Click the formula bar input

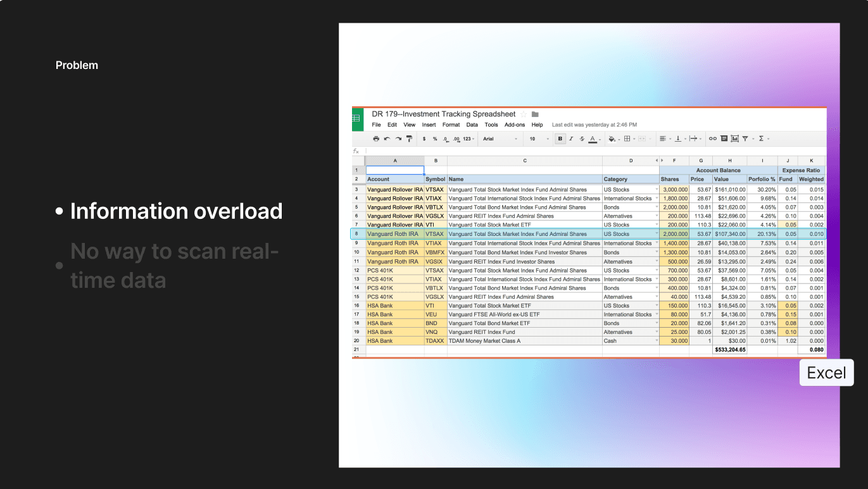click(595, 151)
